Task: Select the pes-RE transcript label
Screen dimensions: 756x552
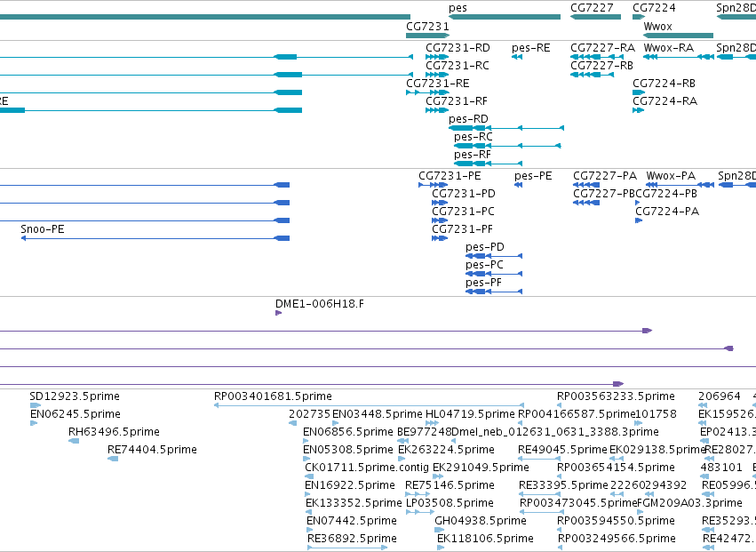Action: (x=531, y=48)
